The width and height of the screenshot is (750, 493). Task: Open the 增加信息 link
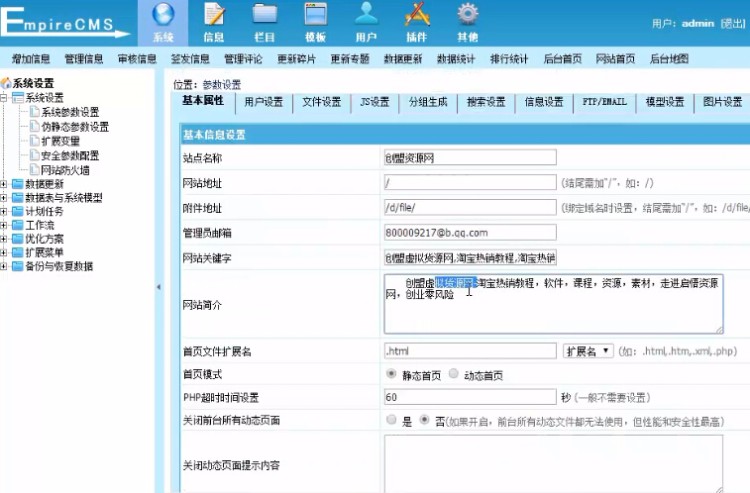click(31, 59)
